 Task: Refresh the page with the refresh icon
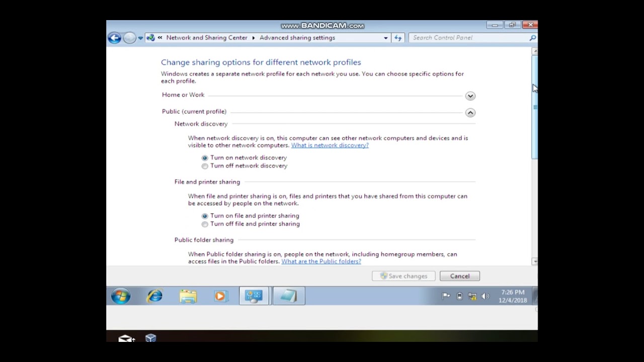(x=398, y=38)
